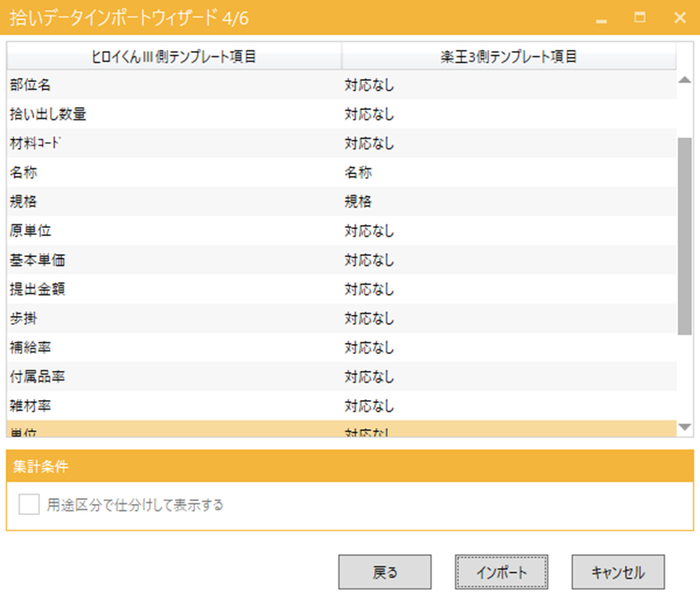Click 楽王3側テンプレート項目 column header

tap(508, 57)
